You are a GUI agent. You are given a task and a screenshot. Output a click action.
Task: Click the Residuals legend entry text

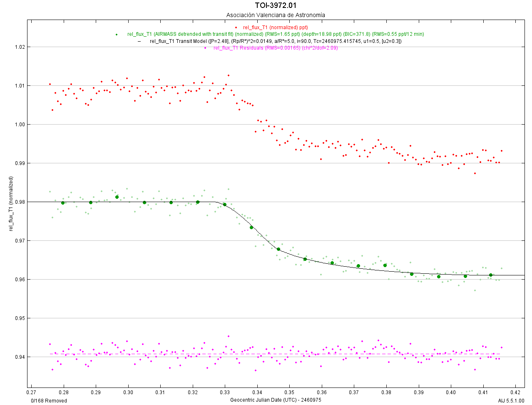tap(276, 48)
